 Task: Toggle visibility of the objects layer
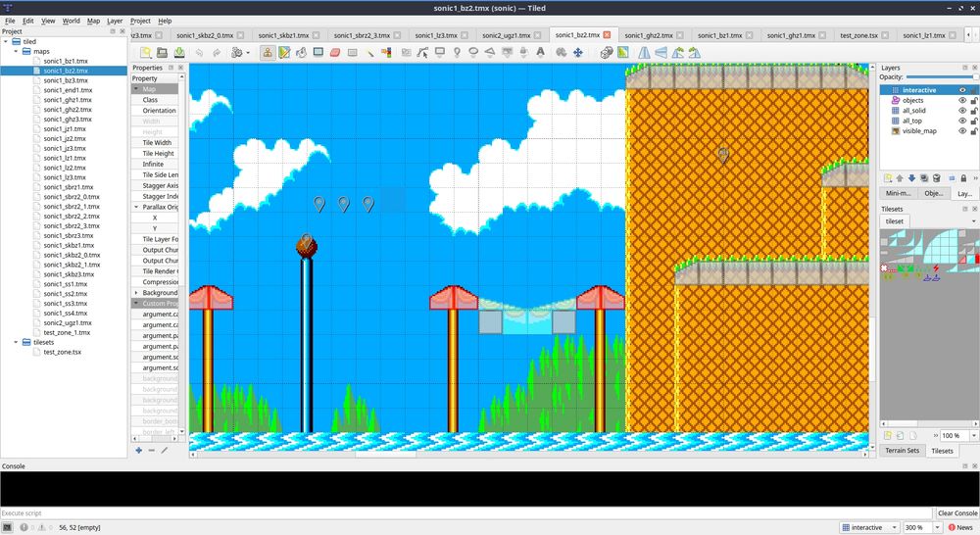point(962,100)
